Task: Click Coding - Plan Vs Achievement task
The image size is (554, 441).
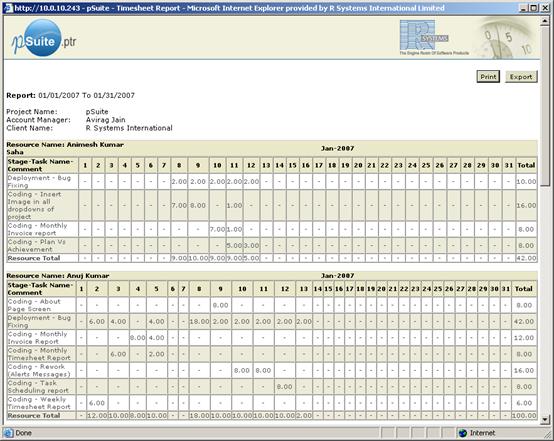Action: [37, 246]
